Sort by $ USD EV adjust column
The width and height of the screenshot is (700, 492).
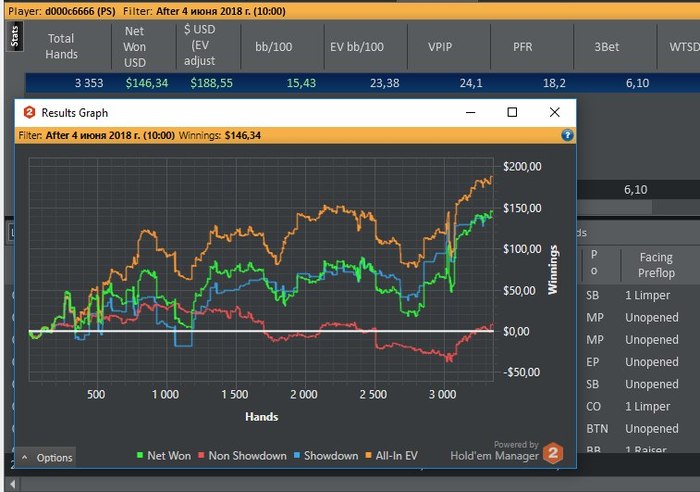pyautogui.click(x=200, y=45)
